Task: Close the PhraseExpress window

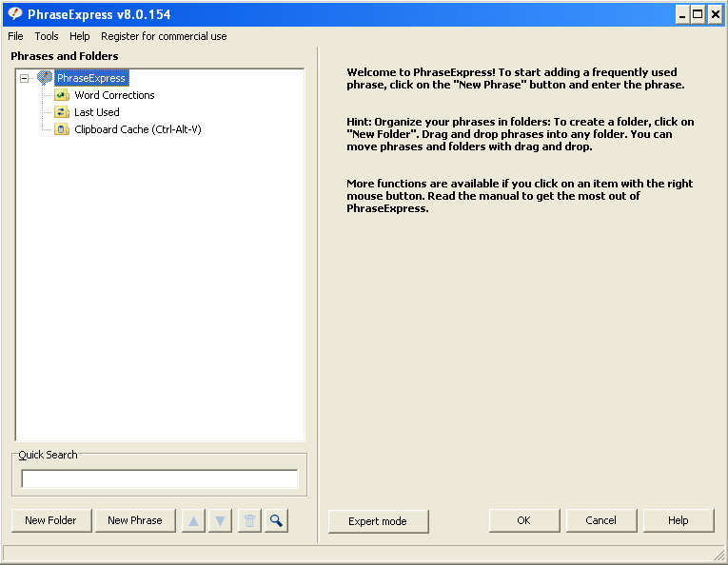Action: 716,15
